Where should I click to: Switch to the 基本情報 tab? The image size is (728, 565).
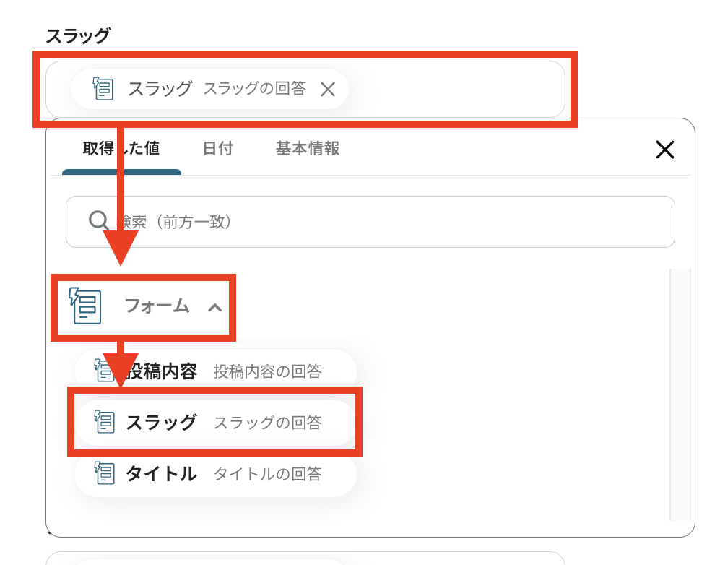pos(308,149)
